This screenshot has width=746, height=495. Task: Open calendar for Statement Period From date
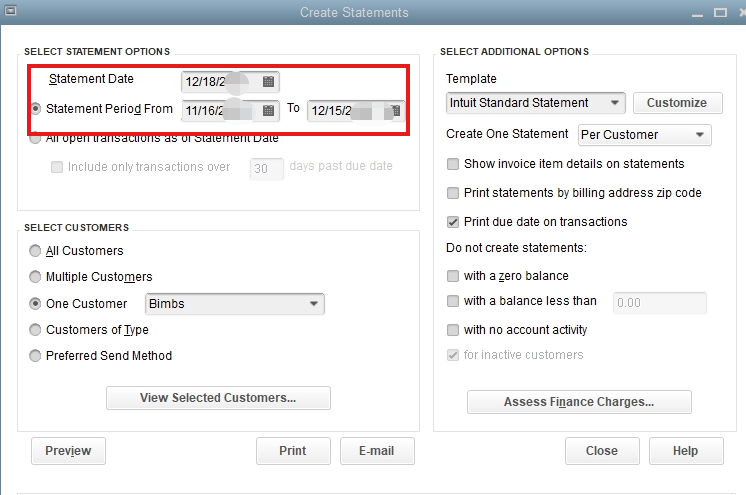click(268, 110)
